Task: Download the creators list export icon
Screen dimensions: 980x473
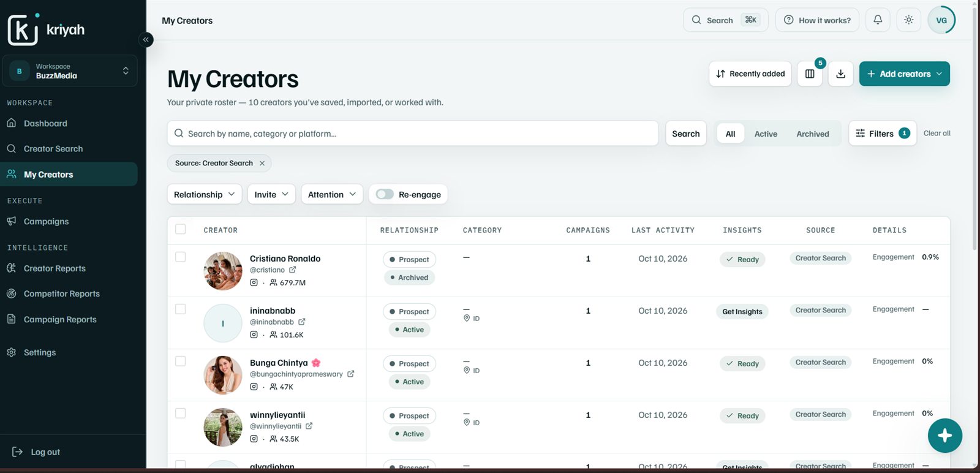Action: click(x=841, y=74)
